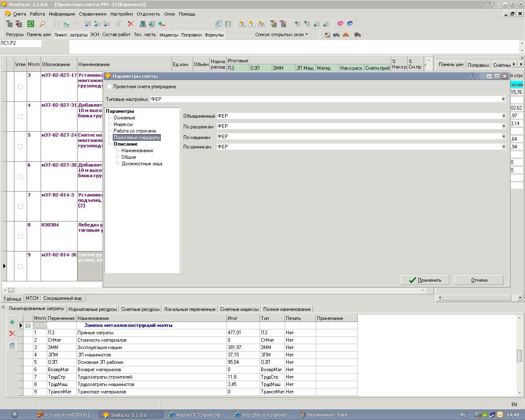Toggle approval checkbox in row 4
525x420 pixels.
click(x=21, y=116)
